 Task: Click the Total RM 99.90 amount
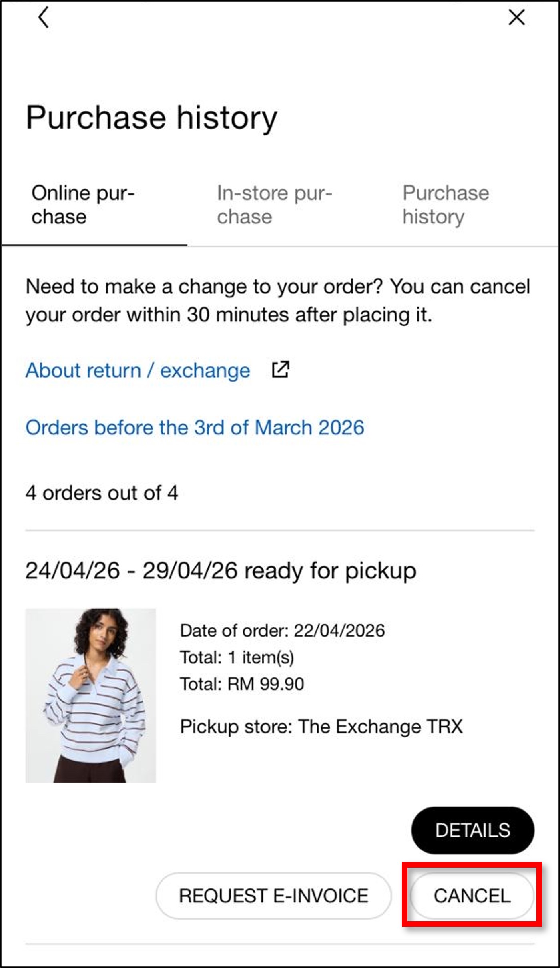(x=242, y=684)
